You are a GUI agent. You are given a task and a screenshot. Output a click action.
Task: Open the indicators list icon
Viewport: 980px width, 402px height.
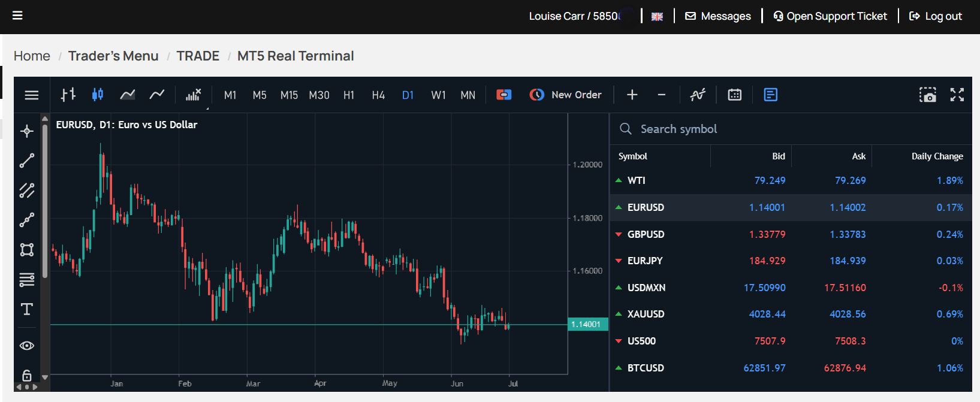193,95
